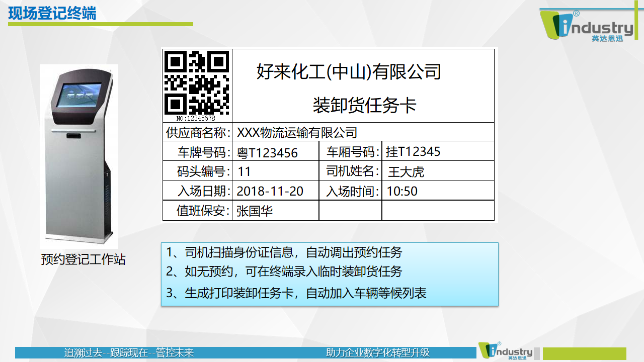This screenshot has width=644, height=362.
Task: Click the label 司机姓名
Action: pos(353,171)
